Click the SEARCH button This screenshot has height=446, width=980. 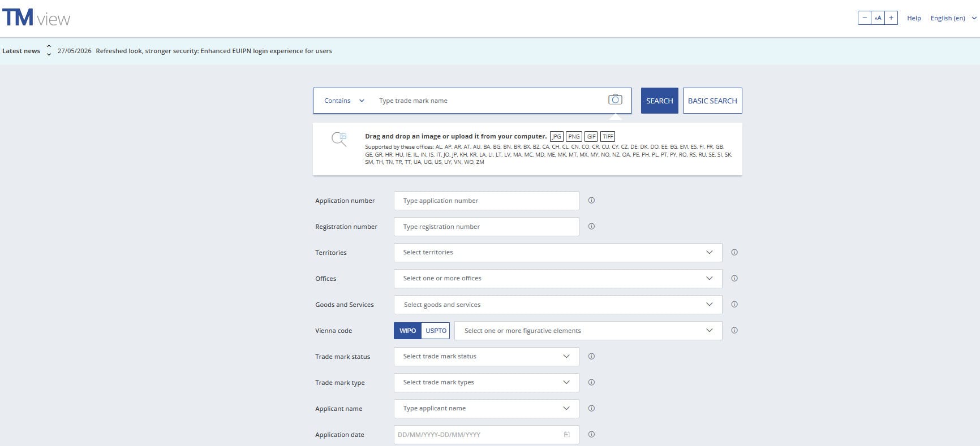(x=660, y=101)
